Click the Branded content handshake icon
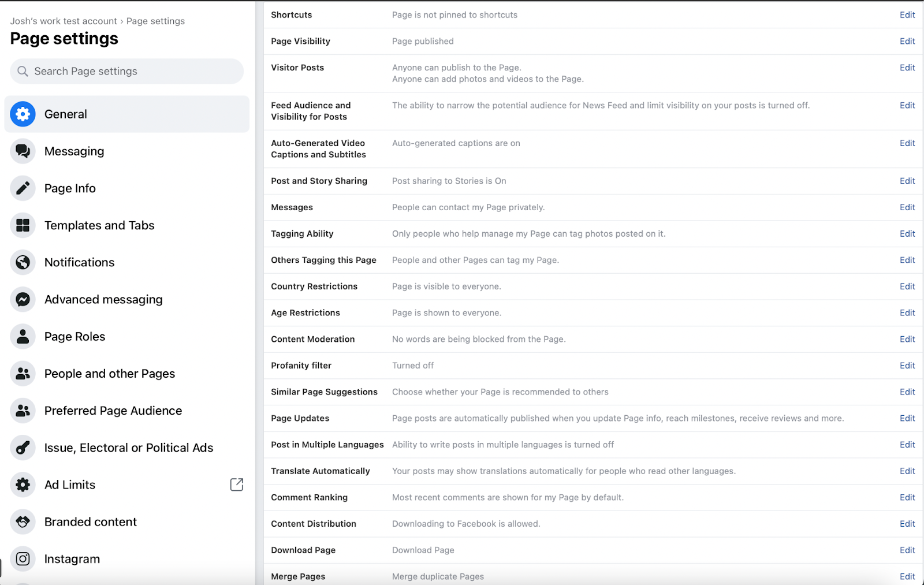Screen dimensions: 924x585 [x=23, y=521]
